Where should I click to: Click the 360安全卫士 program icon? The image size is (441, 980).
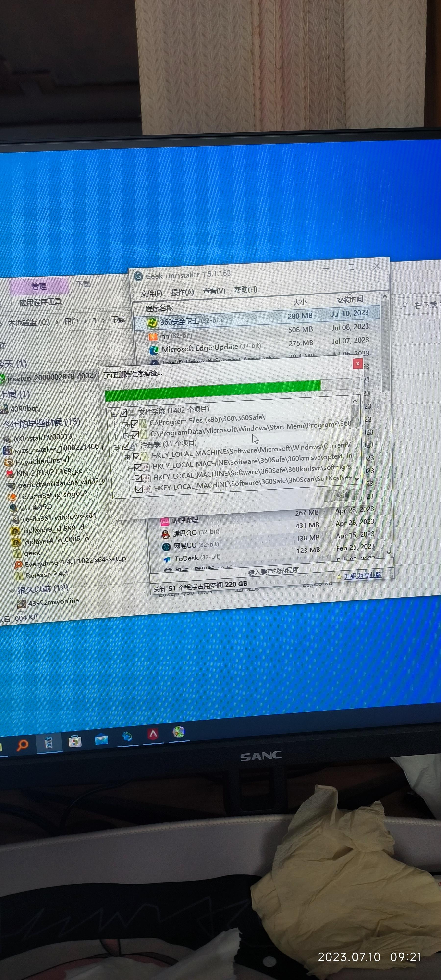click(x=152, y=323)
